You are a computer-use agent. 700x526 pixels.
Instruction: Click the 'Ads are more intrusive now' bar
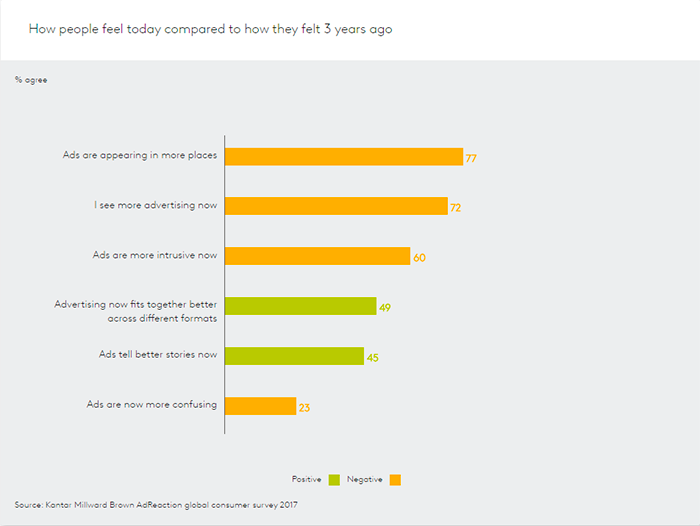(317, 256)
